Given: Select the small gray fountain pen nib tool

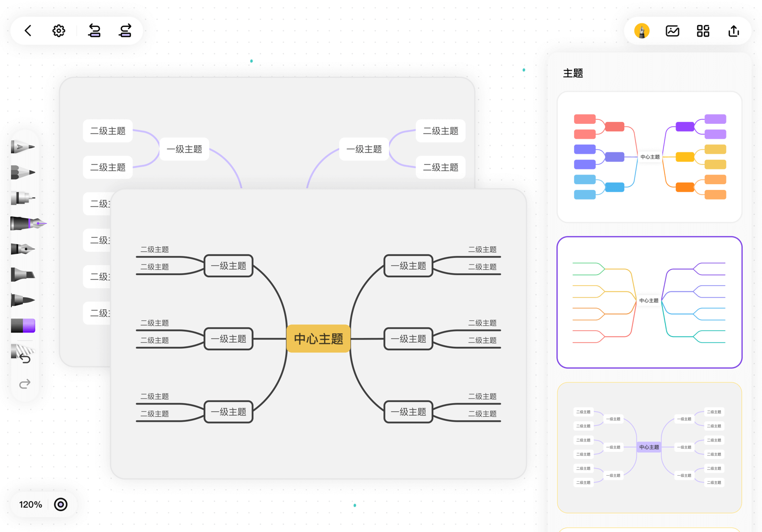Looking at the screenshot, I should 23,249.
